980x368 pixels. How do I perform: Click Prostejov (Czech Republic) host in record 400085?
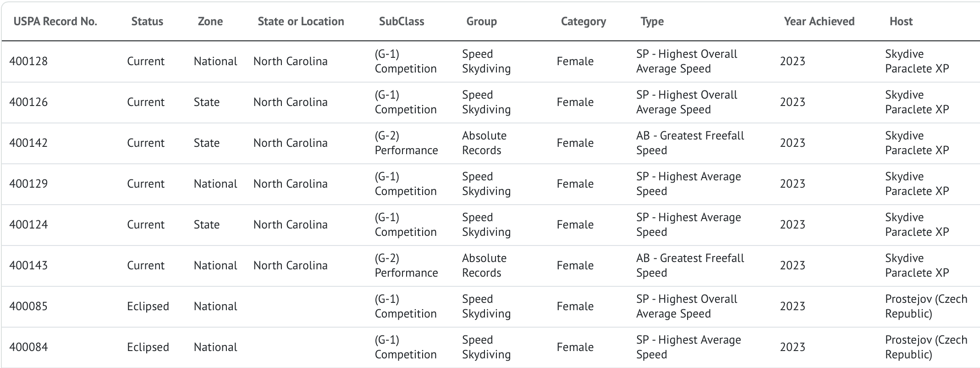coord(926,307)
